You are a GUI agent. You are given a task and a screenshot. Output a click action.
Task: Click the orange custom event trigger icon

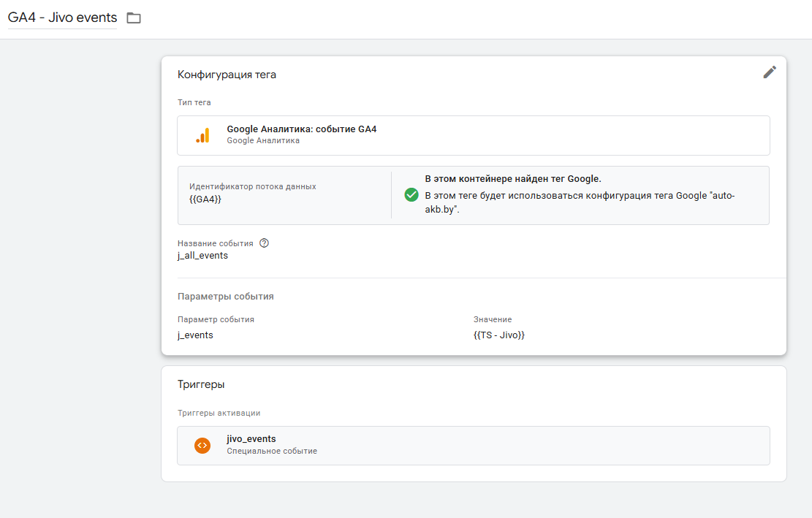202,445
